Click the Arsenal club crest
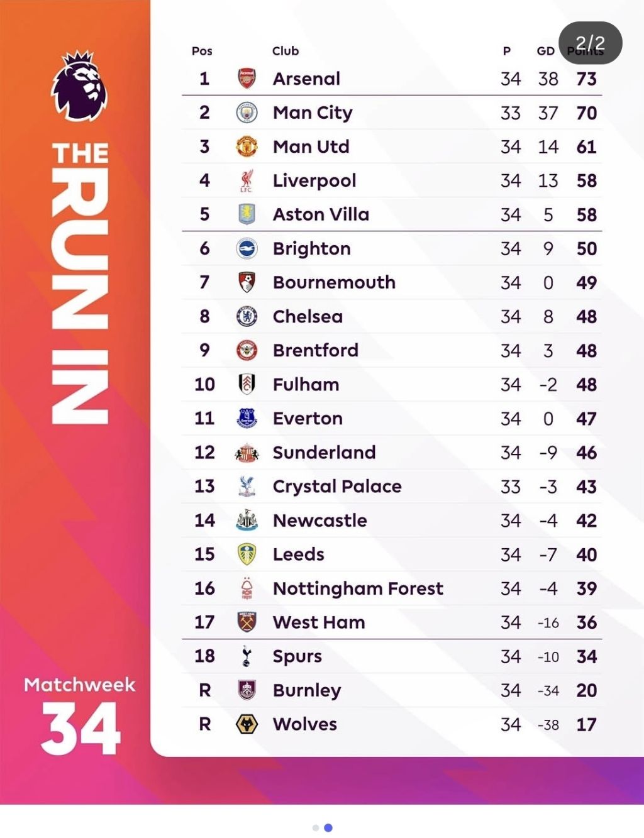644x838 pixels. pyautogui.click(x=247, y=79)
